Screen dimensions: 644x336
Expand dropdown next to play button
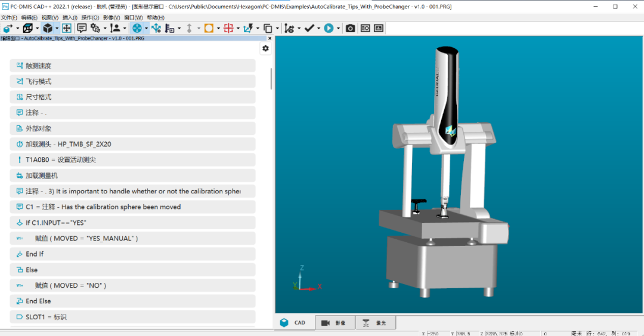339,29
